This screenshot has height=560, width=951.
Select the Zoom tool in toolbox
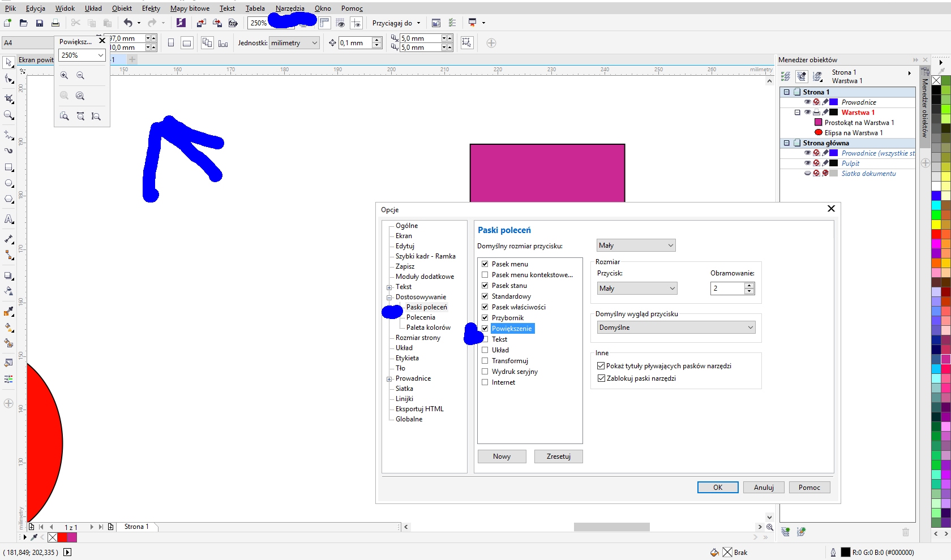[x=9, y=115]
